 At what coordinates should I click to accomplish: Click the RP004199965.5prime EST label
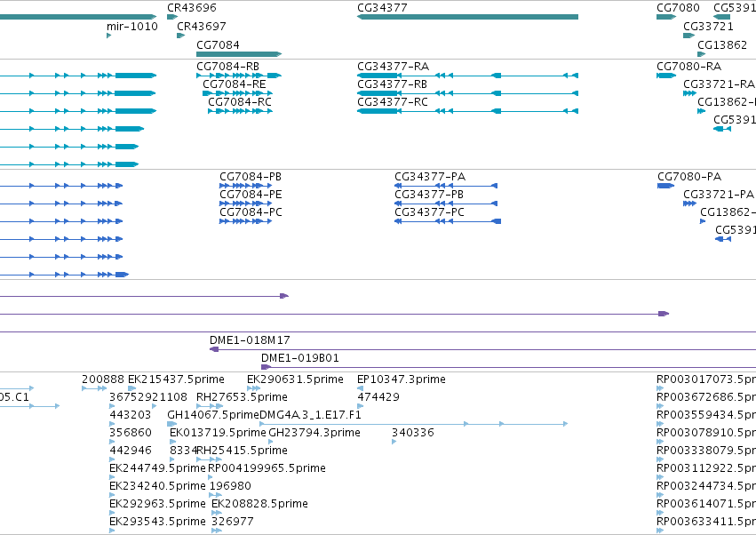pyautogui.click(x=267, y=469)
